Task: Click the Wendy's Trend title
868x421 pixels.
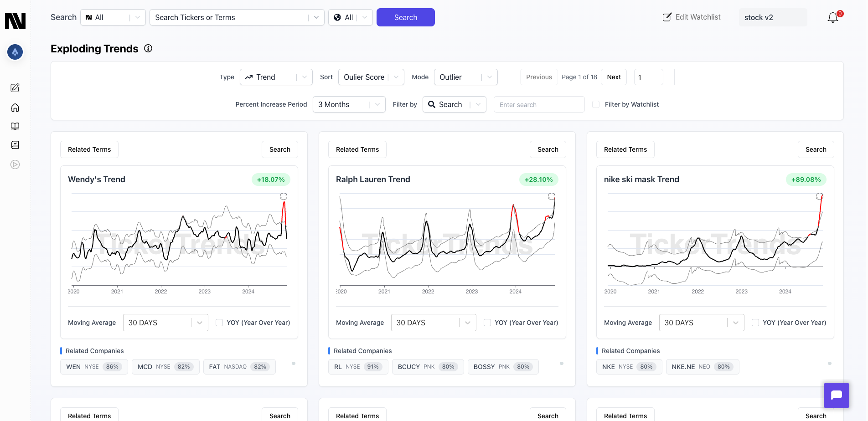Action: point(97,180)
